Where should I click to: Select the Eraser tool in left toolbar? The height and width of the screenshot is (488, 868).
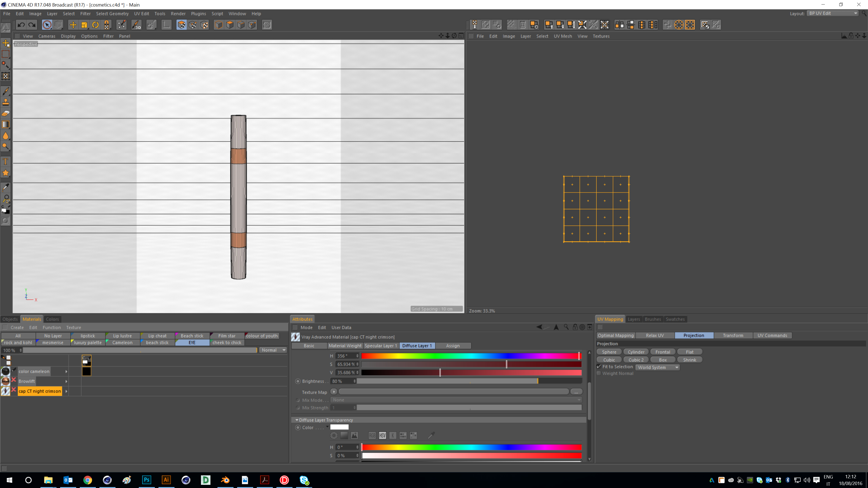pyautogui.click(x=6, y=113)
